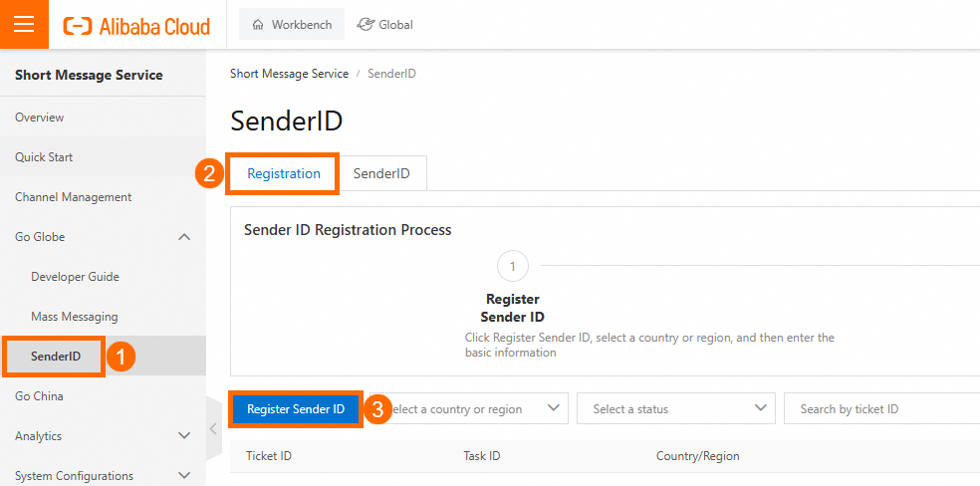
Task: Click the Alibaba Cloud logo
Action: click(x=136, y=25)
